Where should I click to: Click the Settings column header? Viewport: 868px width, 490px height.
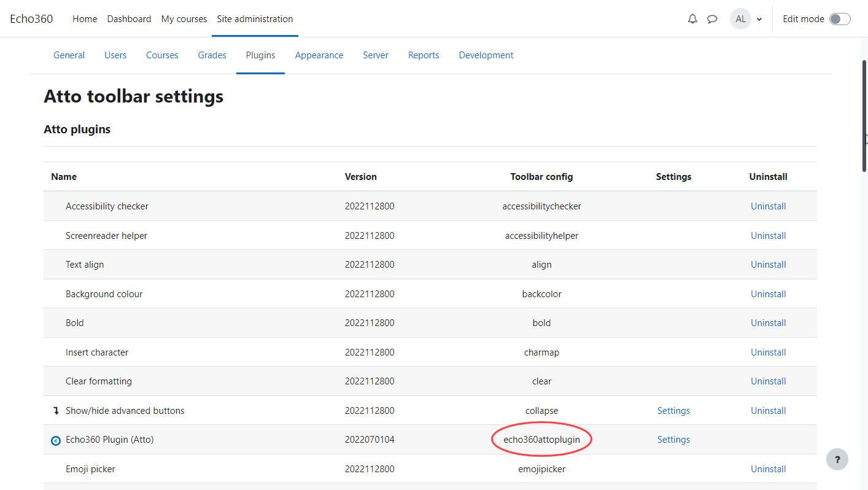pyautogui.click(x=673, y=177)
